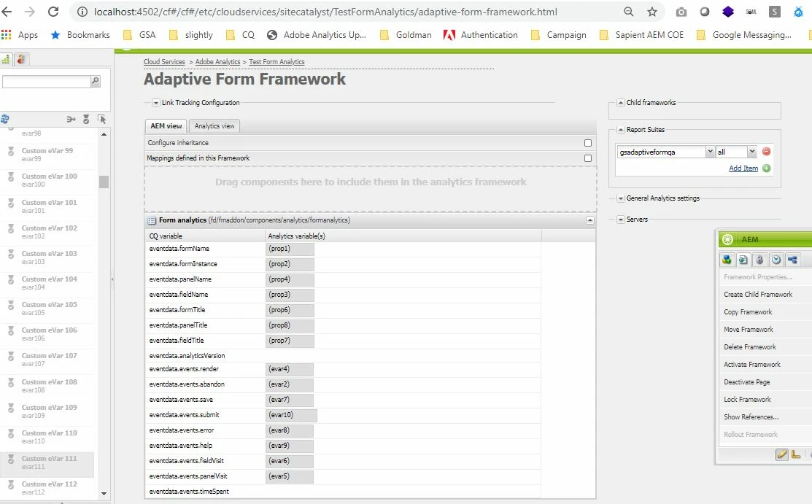
Task: Open the sidekick Components tab icon
Action: pyautogui.click(x=727, y=260)
